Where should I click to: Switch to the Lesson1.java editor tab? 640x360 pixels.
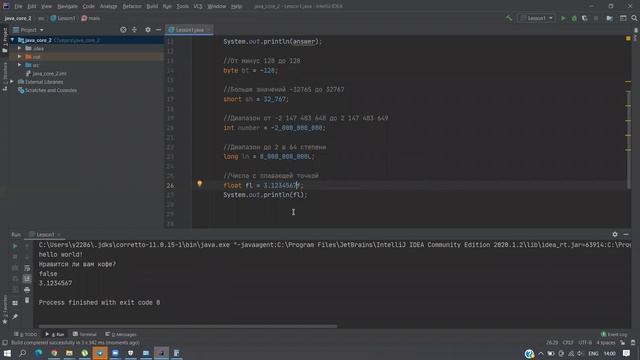(189, 30)
